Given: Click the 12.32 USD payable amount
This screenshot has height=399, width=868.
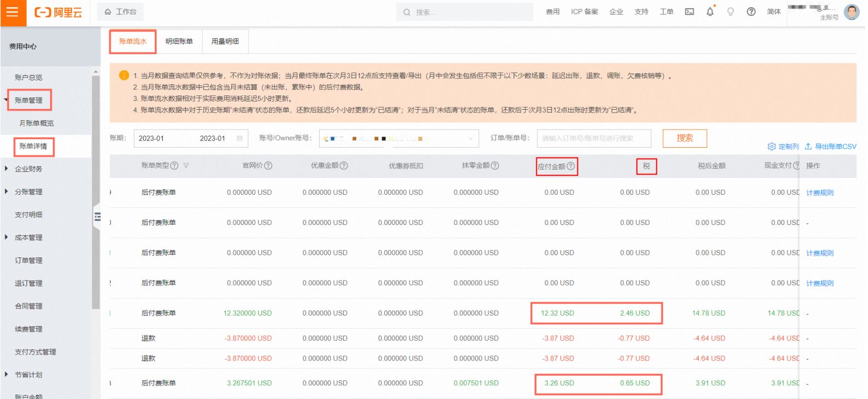Looking at the screenshot, I should click(x=557, y=313).
